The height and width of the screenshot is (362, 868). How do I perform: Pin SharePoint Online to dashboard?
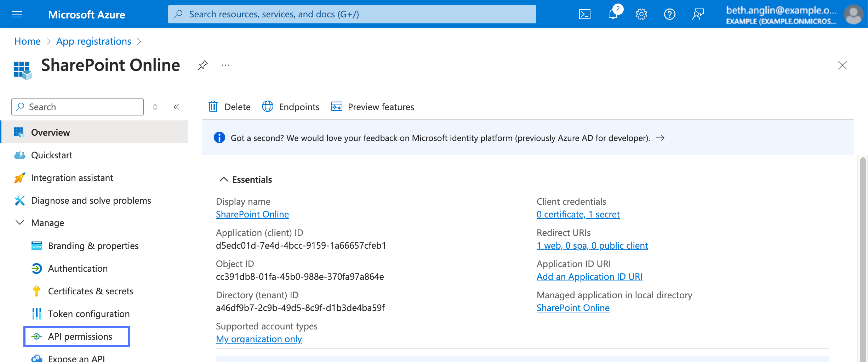pos(202,65)
